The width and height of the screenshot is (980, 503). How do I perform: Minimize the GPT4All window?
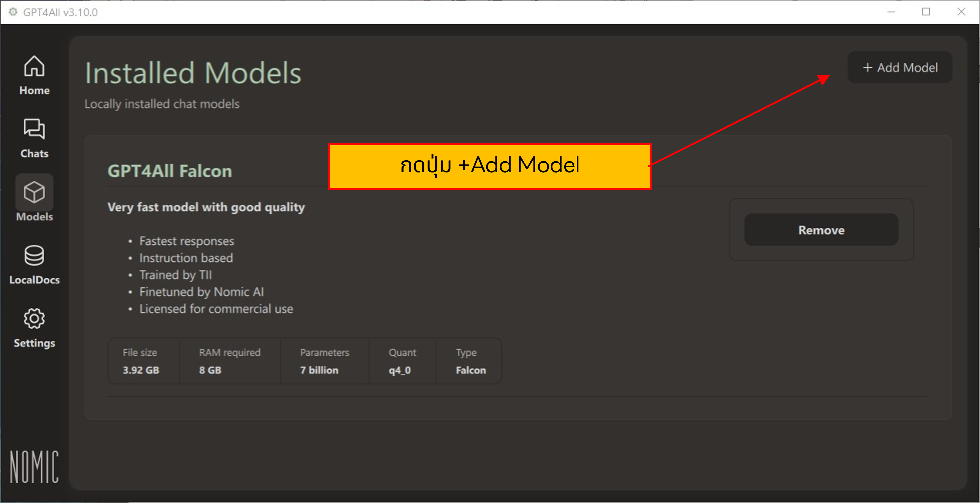(891, 12)
